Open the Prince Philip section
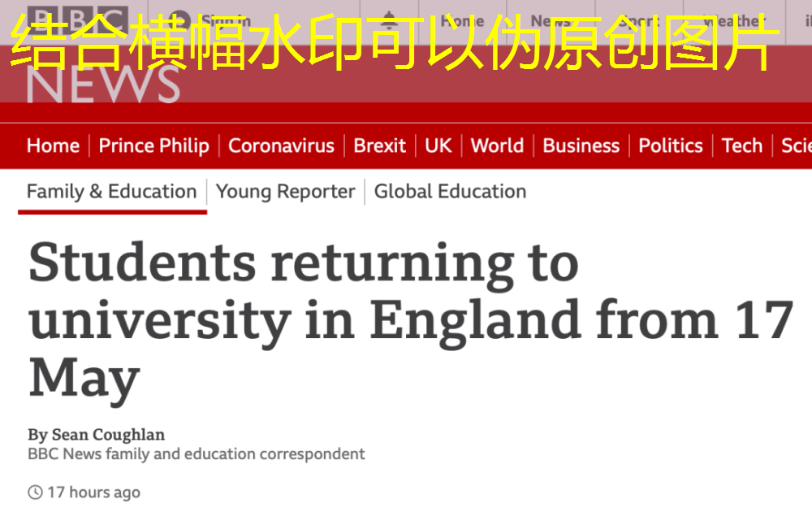812x512 pixels. pos(153,145)
